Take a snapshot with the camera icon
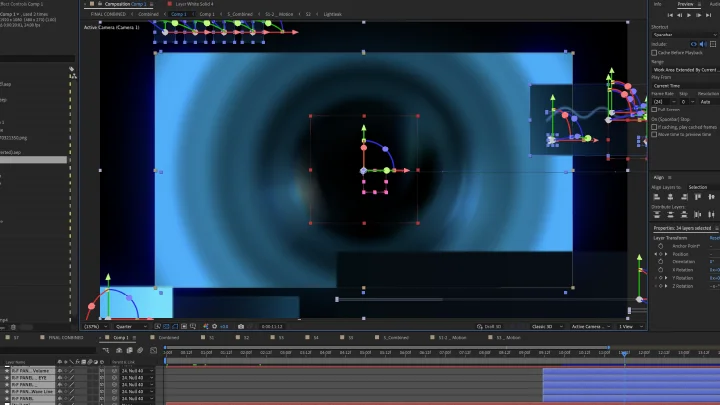Viewport: 720px width, 405px height. pos(241,326)
